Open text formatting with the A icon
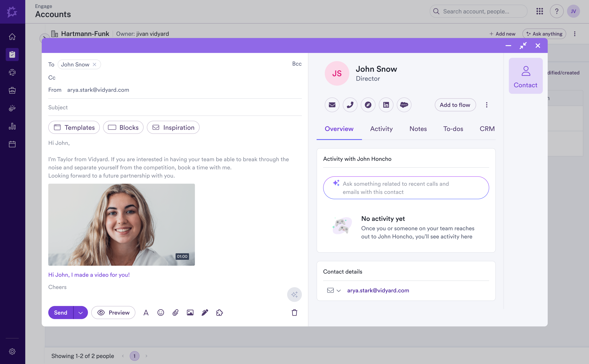The width and height of the screenshot is (589, 364). click(x=146, y=313)
